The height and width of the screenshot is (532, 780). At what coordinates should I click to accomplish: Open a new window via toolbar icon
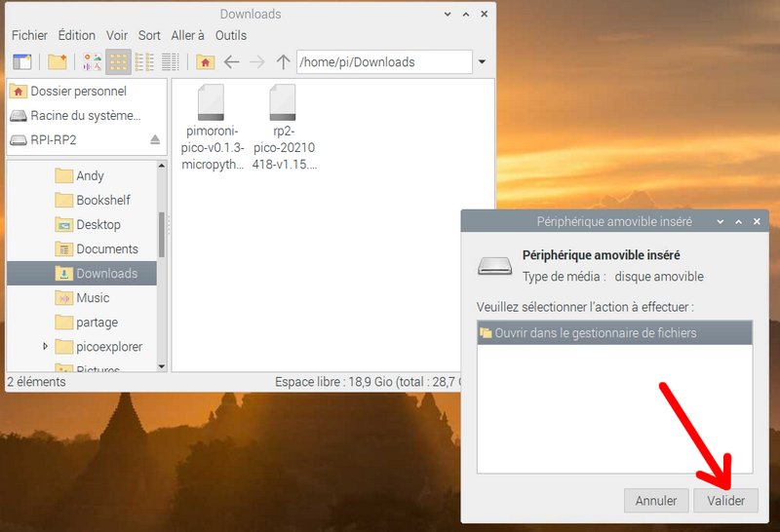tap(21, 62)
